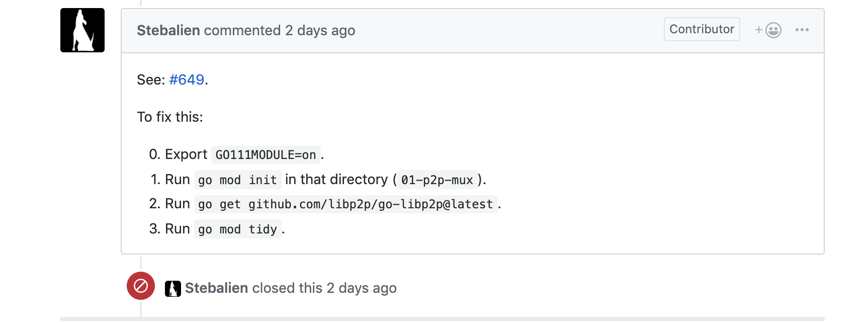Viewport: 868px width, 323px height.
Task: Open the comment's three-dot options menu
Action: click(802, 30)
